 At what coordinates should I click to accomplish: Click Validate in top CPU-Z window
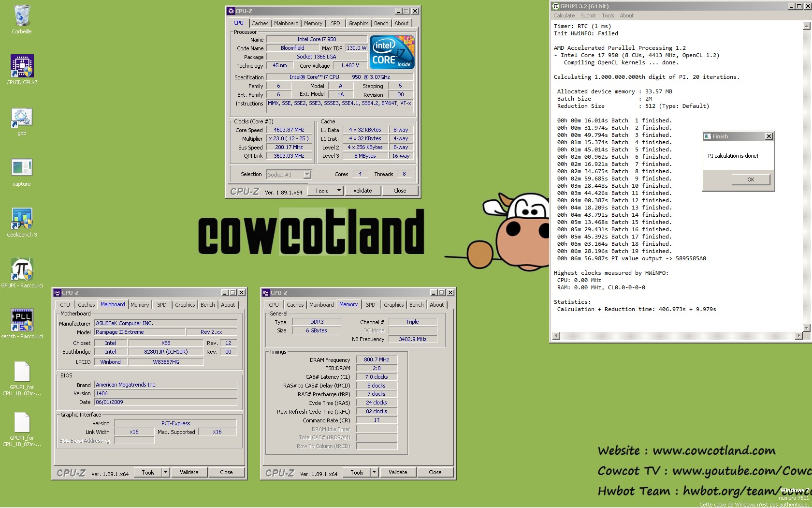pos(362,191)
